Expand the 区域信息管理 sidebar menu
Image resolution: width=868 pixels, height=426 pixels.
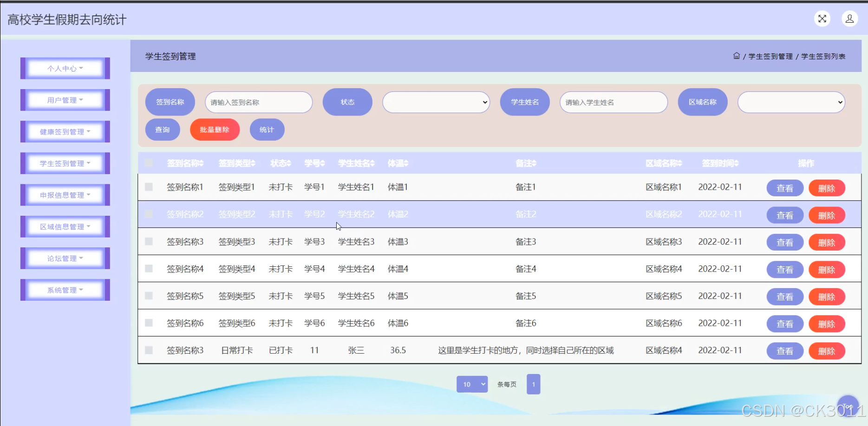pyautogui.click(x=65, y=226)
